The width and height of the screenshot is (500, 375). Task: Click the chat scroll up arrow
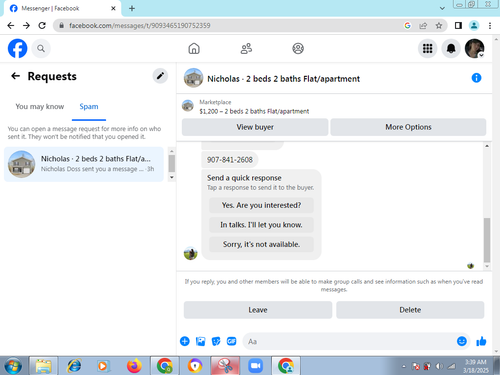pyautogui.click(x=487, y=146)
